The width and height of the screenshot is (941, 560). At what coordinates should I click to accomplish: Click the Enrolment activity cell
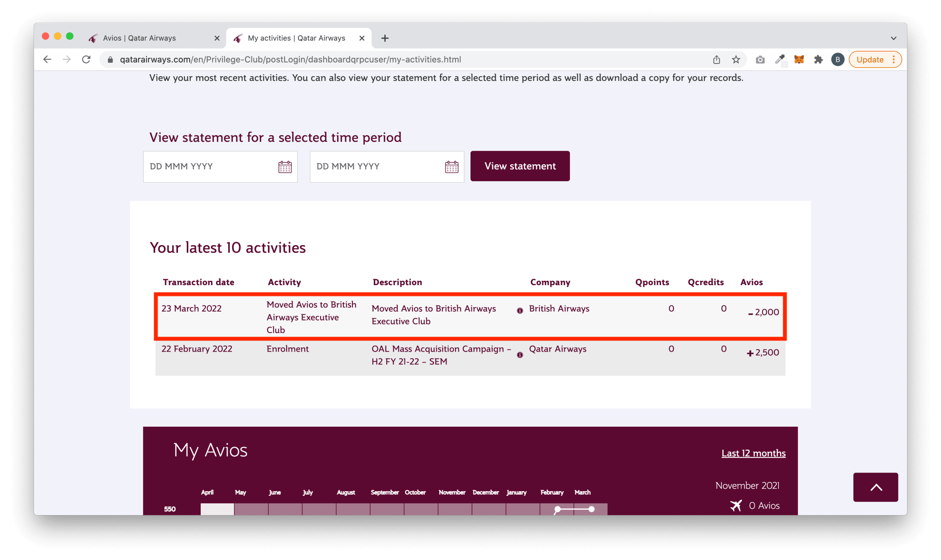287,349
